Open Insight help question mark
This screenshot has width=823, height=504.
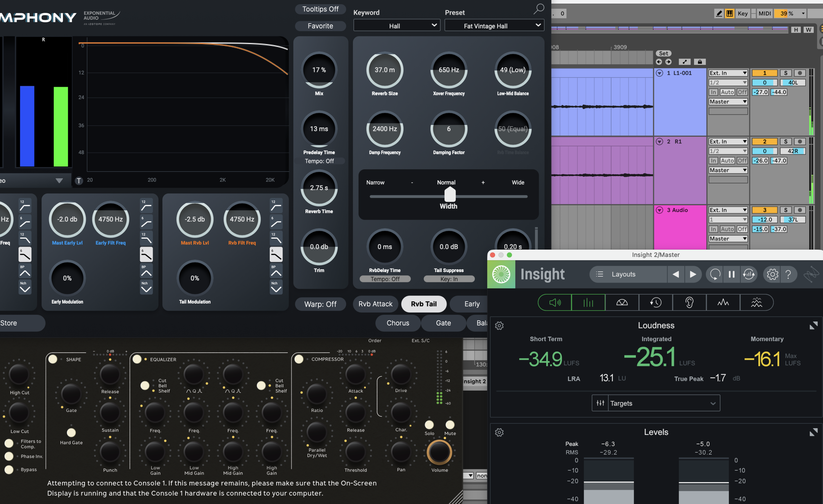788,274
